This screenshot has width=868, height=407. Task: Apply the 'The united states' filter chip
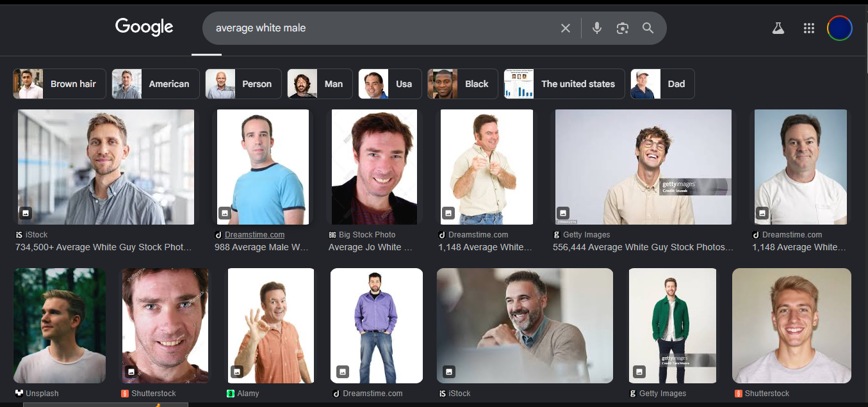coord(564,84)
